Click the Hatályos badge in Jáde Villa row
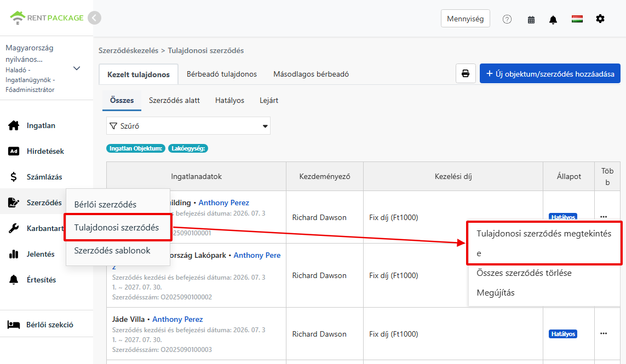Viewport: 626px width, 364px height. [563, 334]
